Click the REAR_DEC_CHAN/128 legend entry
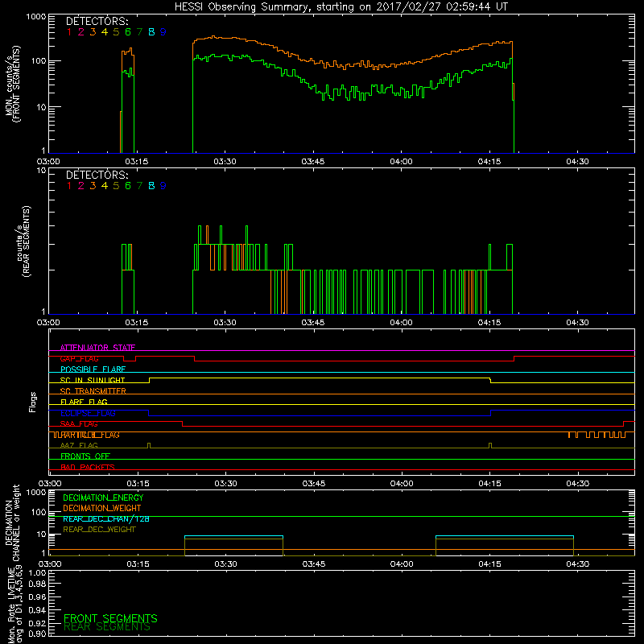The height and width of the screenshot is (644, 644). click(106, 518)
